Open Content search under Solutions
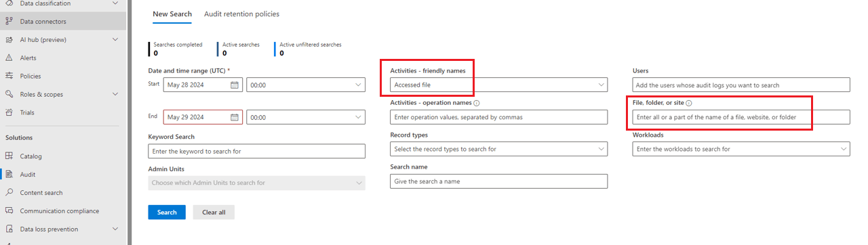This screenshot has width=868, height=245. tap(63, 193)
